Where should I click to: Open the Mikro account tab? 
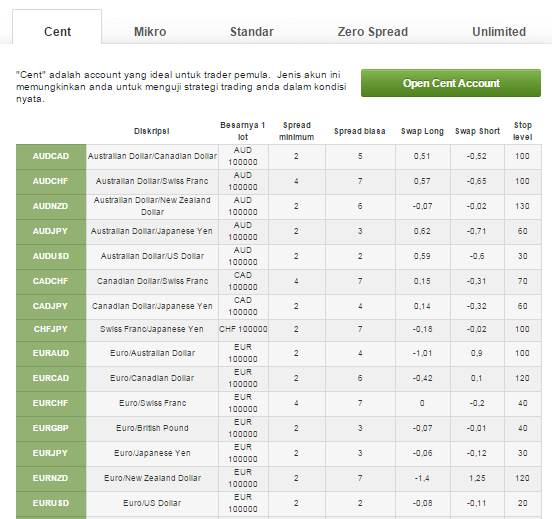click(150, 32)
